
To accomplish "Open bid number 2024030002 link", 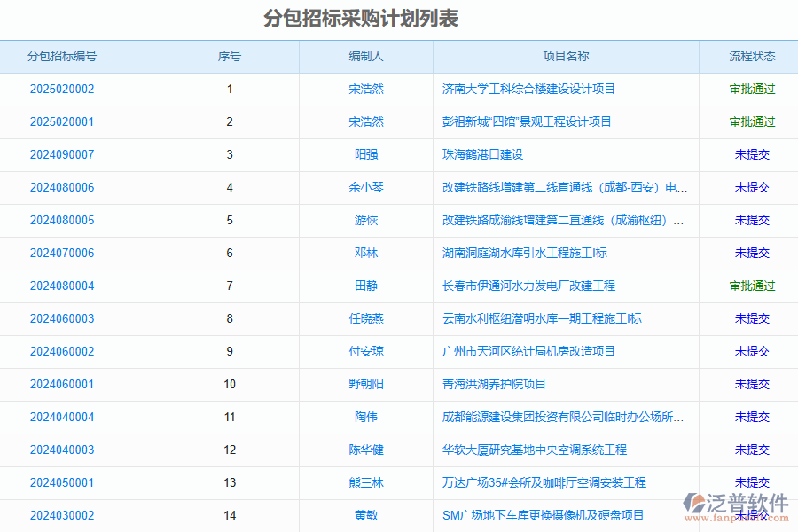I will click(62, 516).
